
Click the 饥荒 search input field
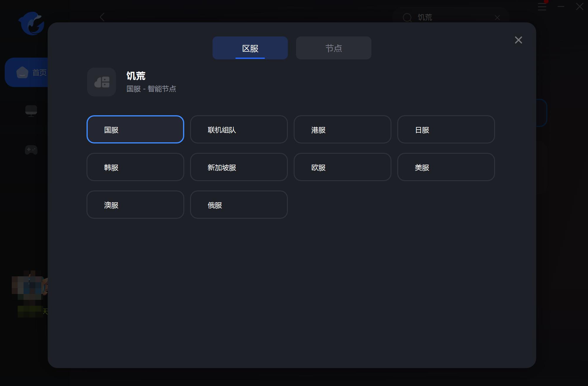[450, 18]
